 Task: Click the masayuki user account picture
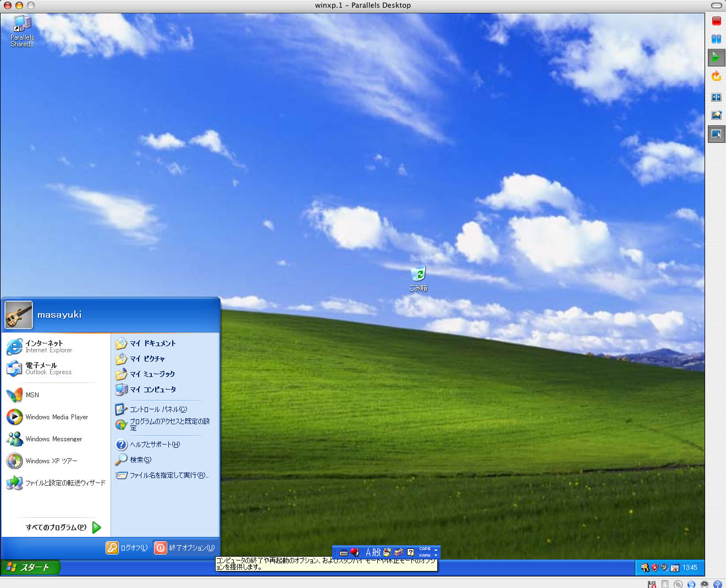coord(19,315)
